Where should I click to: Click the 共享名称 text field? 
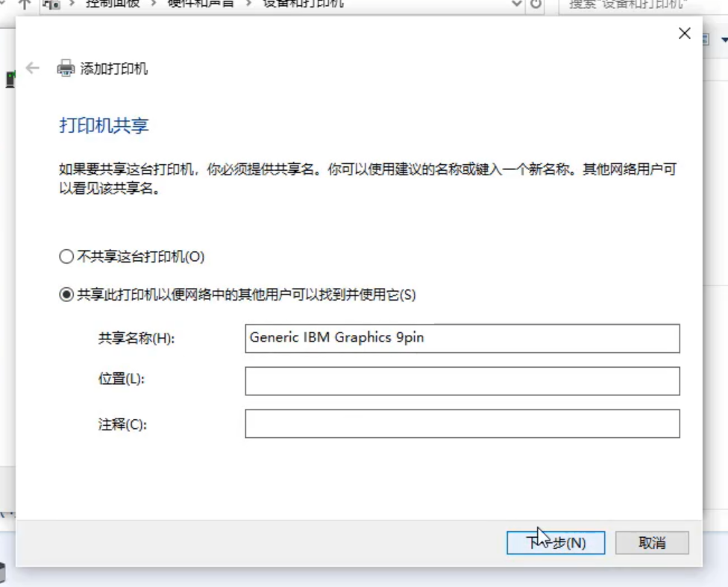[x=462, y=338]
